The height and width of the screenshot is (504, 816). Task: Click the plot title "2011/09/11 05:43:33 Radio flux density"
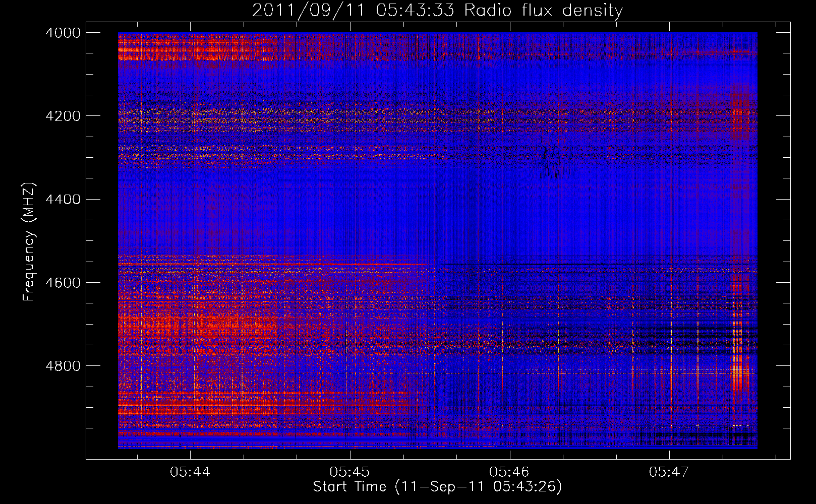click(x=437, y=10)
